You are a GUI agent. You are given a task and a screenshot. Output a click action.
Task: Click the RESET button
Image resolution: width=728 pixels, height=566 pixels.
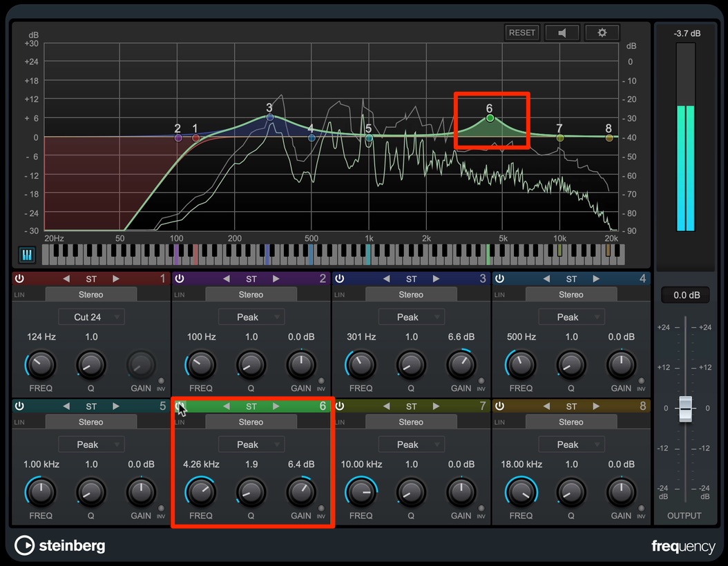coord(522,33)
